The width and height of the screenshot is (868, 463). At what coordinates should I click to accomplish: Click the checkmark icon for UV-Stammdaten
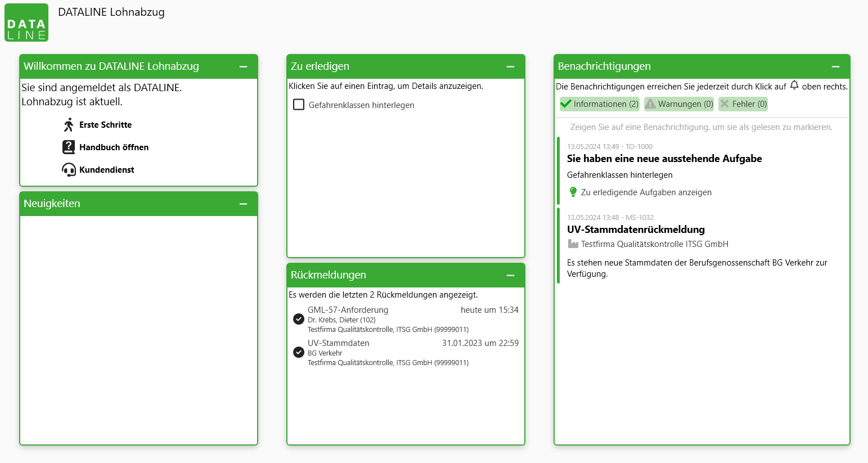[x=299, y=352]
